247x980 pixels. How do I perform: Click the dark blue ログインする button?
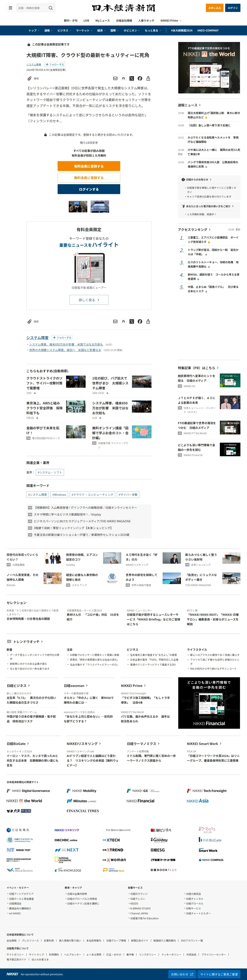click(x=89, y=189)
